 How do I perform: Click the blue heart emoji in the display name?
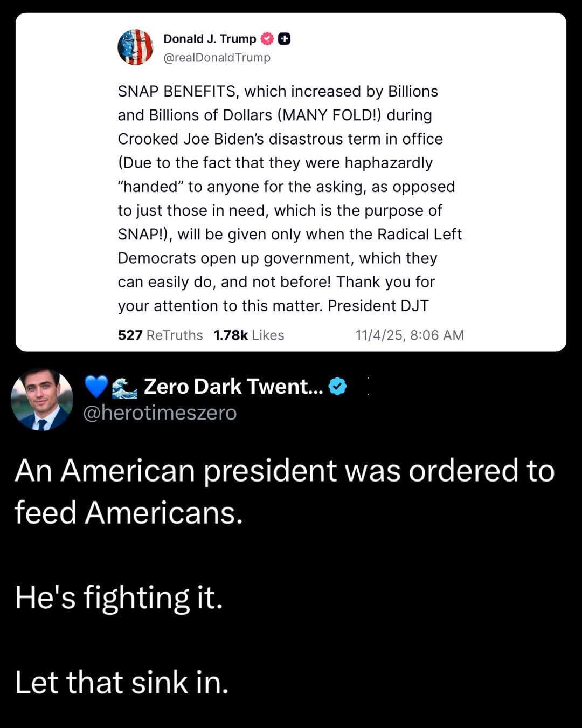pos(96,387)
